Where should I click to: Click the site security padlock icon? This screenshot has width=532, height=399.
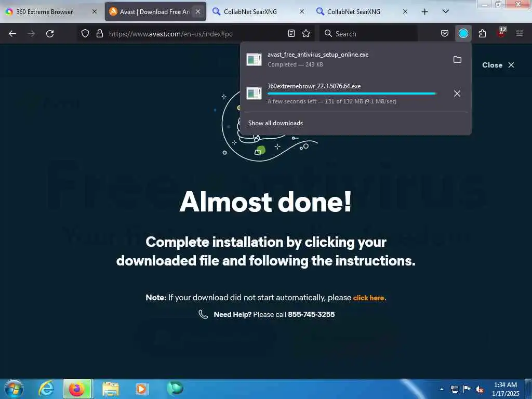click(100, 33)
